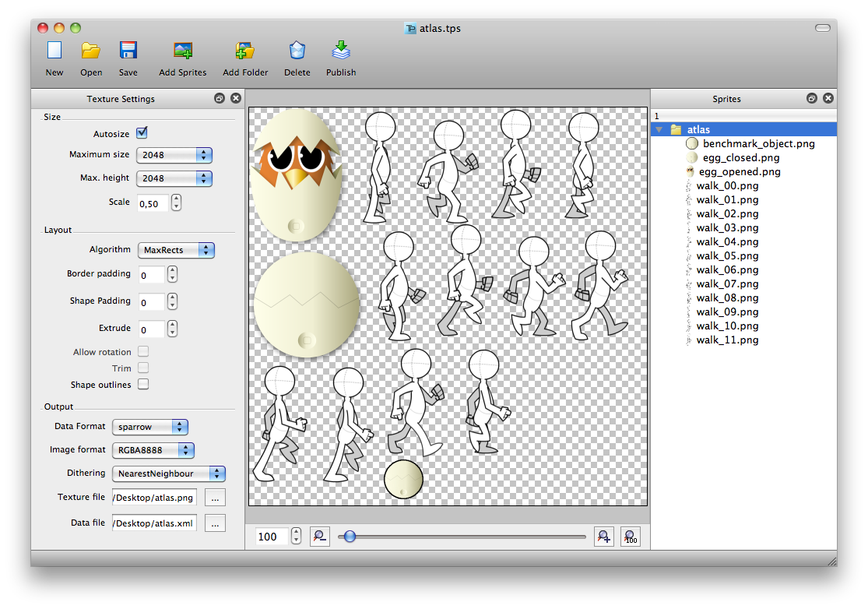Toggle the Allow rotation checkbox
868x609 pixels.
(143, 352)
